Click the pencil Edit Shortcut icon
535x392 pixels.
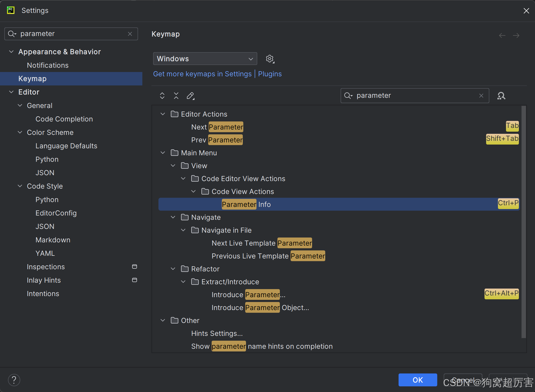coord(190,96)
